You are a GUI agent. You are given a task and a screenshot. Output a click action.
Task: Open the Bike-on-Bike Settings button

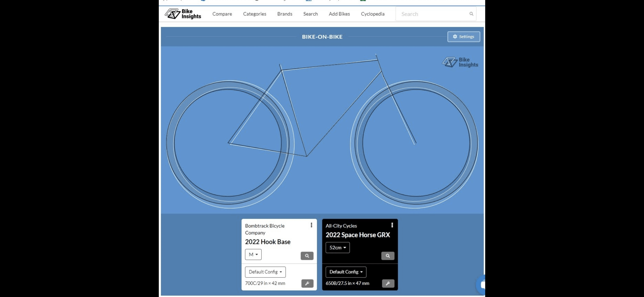click(464, 37)
